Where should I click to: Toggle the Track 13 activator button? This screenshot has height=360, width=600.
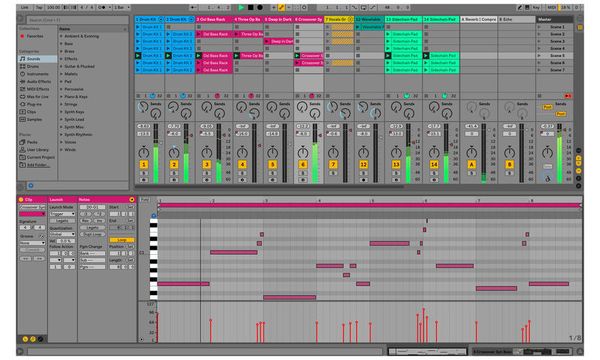pos(396,165)
